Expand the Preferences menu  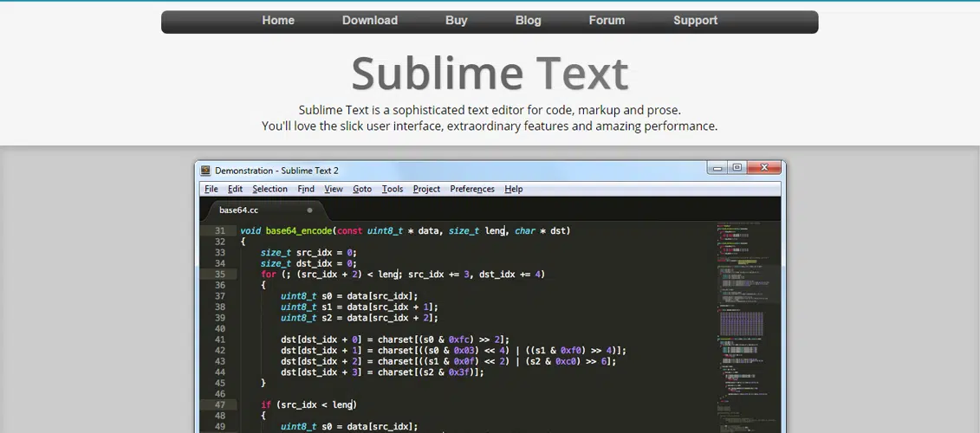pos(472,189)
